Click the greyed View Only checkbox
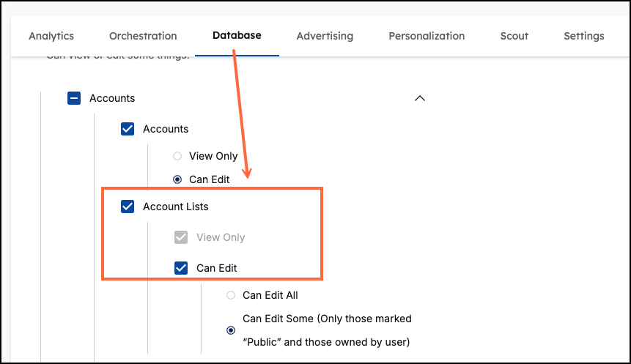 pos(181,237)
